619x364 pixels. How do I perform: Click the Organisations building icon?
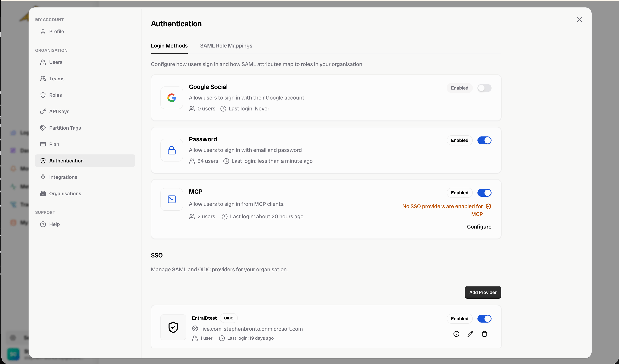[43, 194]
